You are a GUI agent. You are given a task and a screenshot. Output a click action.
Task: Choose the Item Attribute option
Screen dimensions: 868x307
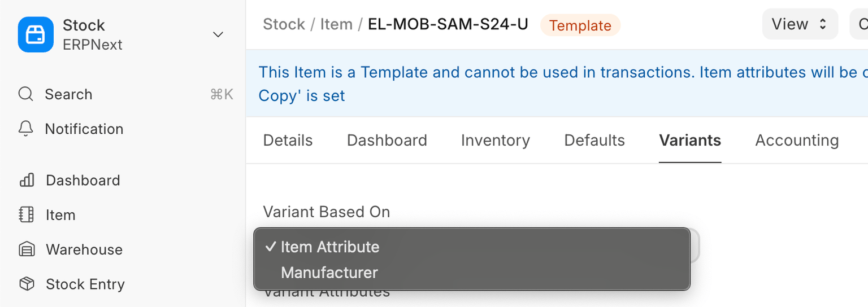[x=330, y=247]
